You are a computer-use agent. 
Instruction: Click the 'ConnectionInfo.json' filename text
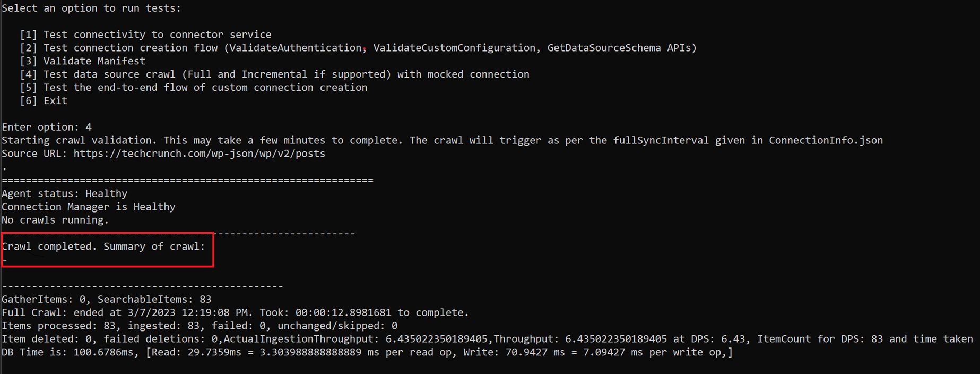point(826,140)
